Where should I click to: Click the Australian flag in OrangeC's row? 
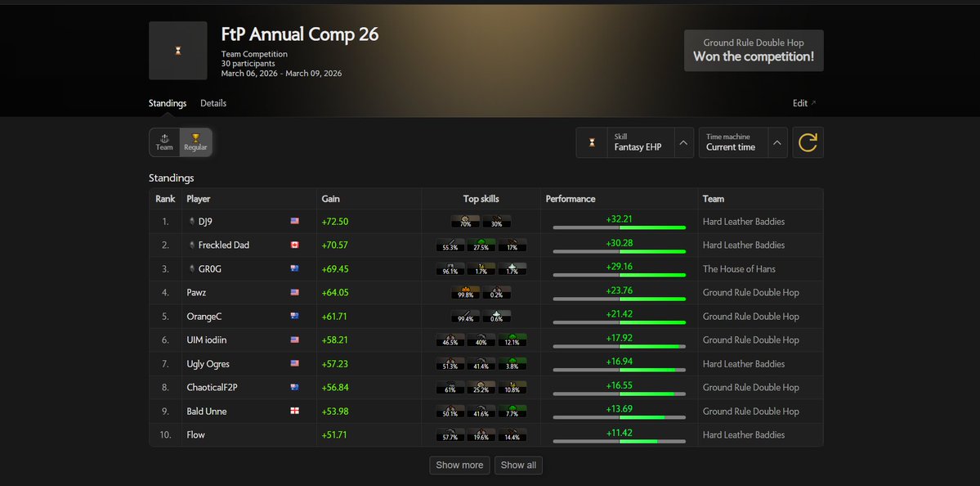[x=294, y=317]
